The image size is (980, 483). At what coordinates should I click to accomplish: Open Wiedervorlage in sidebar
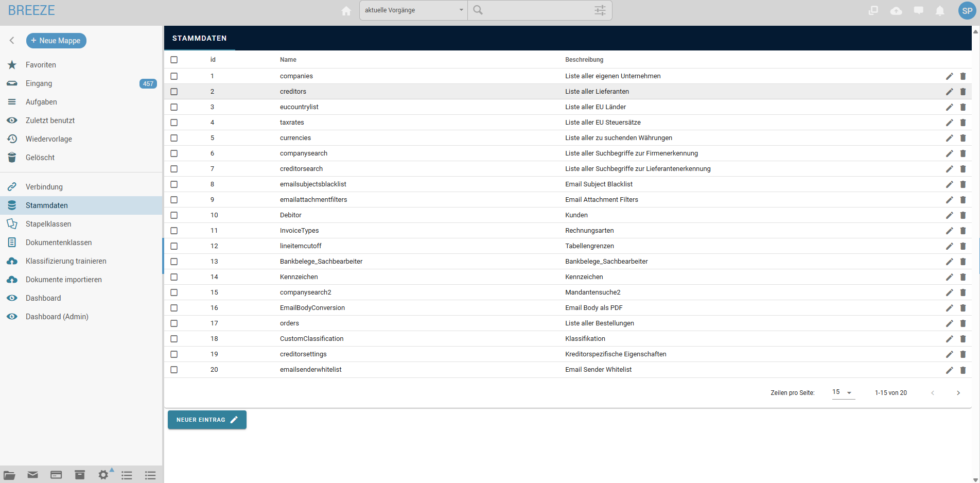coord(81,139)
